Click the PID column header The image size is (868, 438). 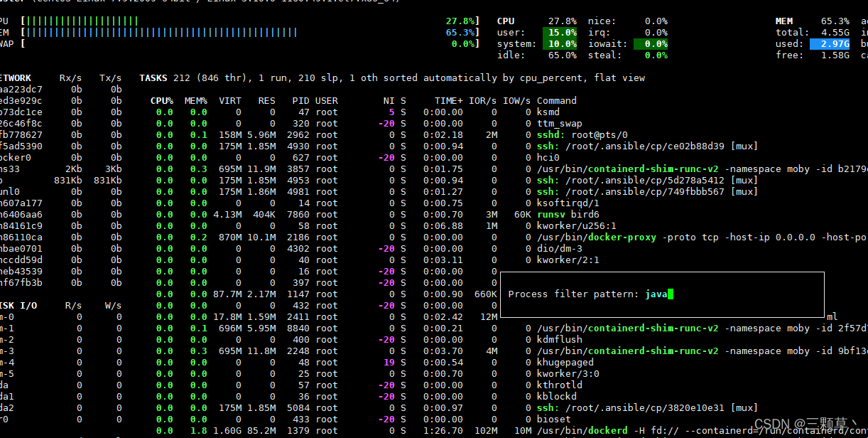click(x=301, y=101)
